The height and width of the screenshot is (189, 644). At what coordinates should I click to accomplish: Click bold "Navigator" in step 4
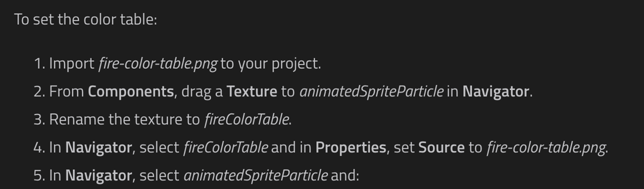98,148
